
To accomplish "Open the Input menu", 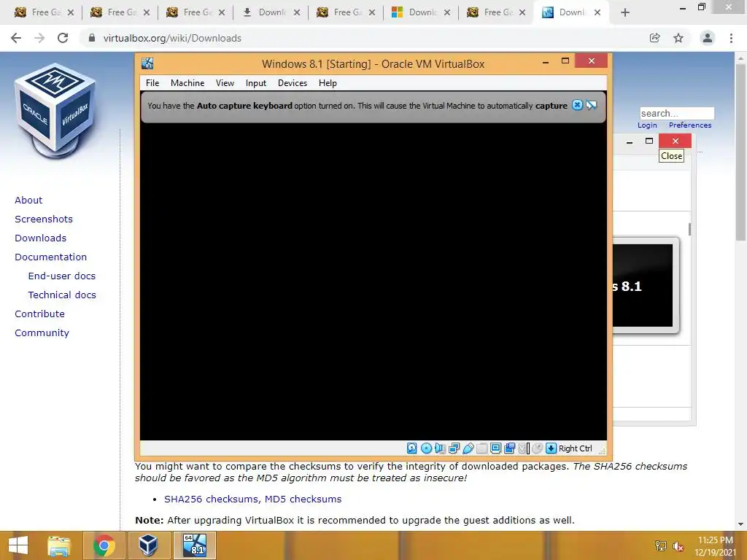I will tap(256, 83).
